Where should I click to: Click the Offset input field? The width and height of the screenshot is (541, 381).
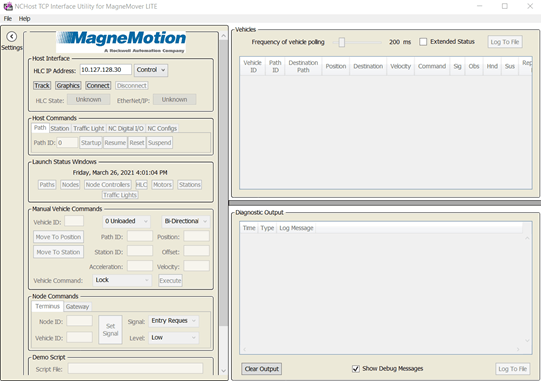point(196,251)
